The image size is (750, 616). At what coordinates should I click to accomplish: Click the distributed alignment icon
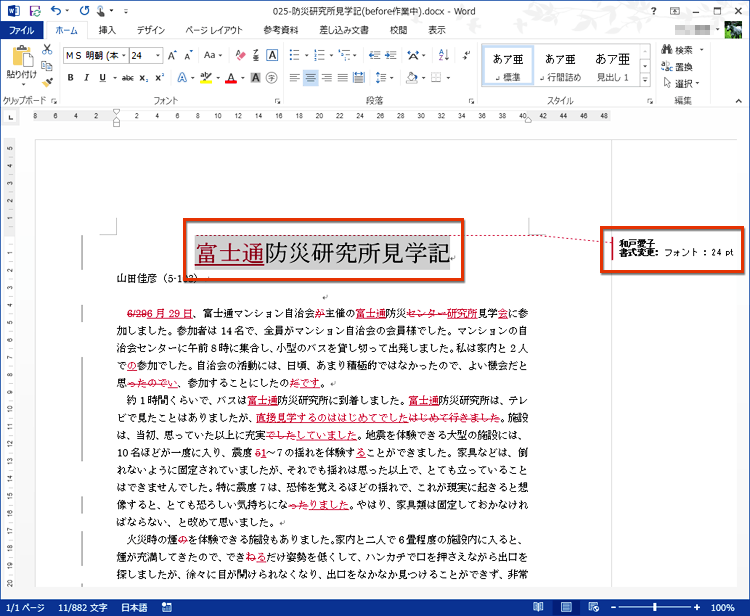click(x=359, y=77)
